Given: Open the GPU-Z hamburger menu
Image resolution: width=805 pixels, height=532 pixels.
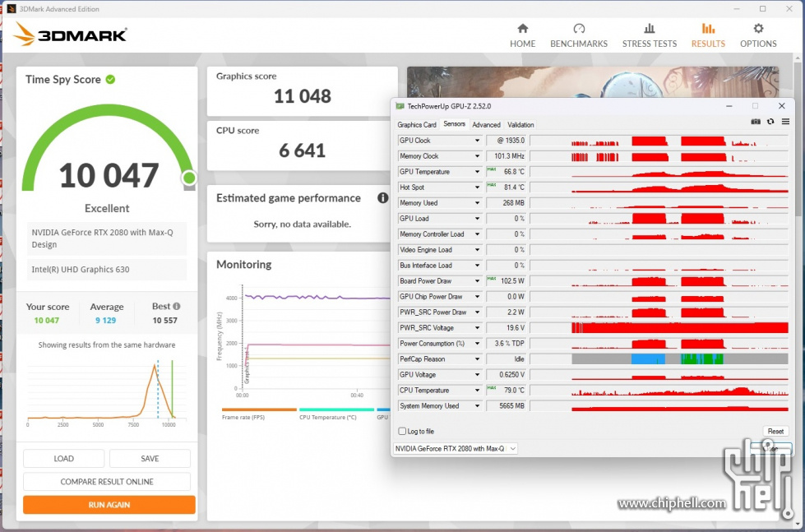Looking at the screenshot, I should pyautogui.click(x=785, y=122).
